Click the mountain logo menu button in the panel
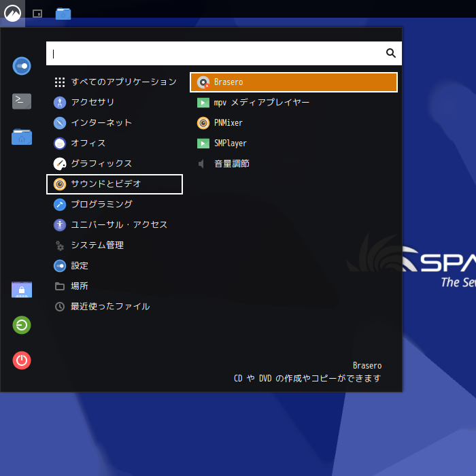This screenshot has width=476, height=476. [12, 14]
